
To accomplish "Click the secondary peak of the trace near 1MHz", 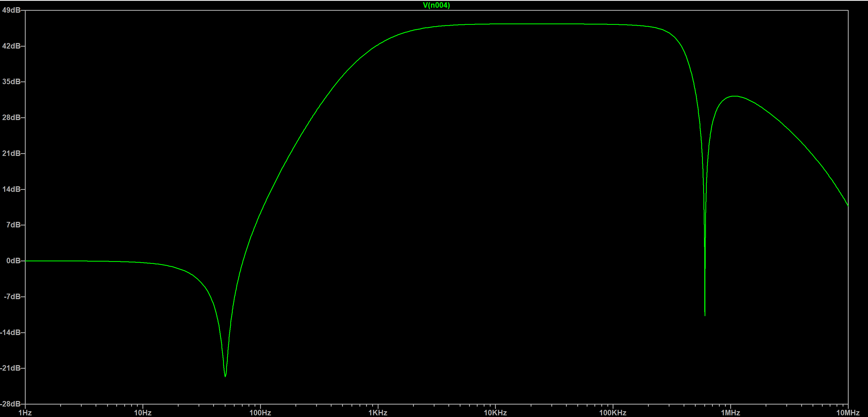I will pyautogui.click(x=735, y=96).
